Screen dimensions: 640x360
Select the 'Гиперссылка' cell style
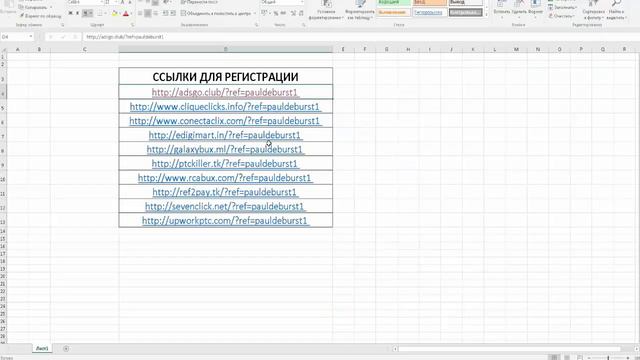tap(430, 13)
